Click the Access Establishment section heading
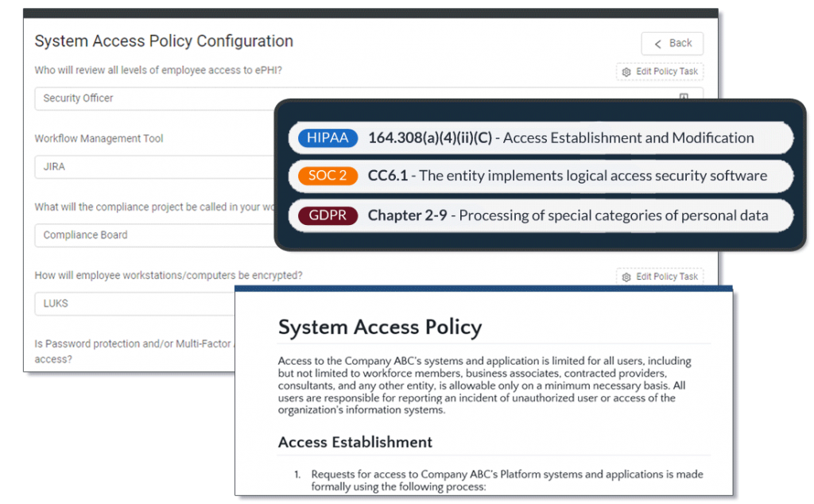The height and width of the screenshot is (504, 814). point(355,442)
